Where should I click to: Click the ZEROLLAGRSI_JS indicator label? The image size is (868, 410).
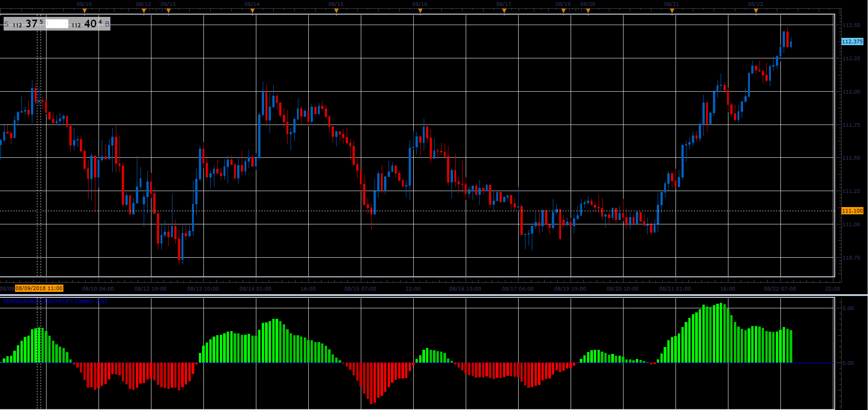point(55,301)
